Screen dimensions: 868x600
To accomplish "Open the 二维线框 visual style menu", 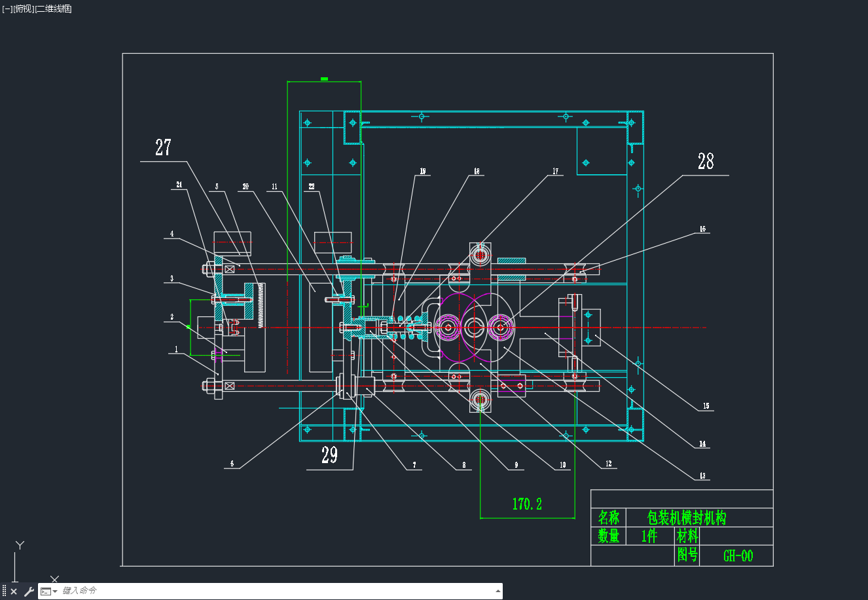I will pyautogui.click(x=53, y=9).
